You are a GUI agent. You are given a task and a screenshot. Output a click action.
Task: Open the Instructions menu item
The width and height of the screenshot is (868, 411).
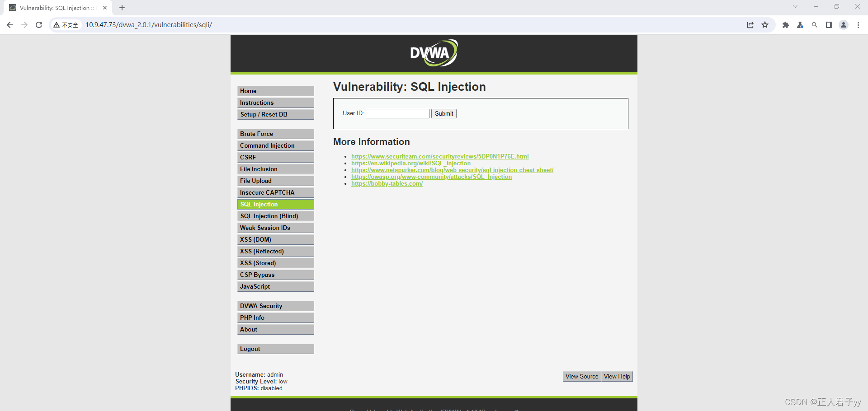tap(276, 103)
